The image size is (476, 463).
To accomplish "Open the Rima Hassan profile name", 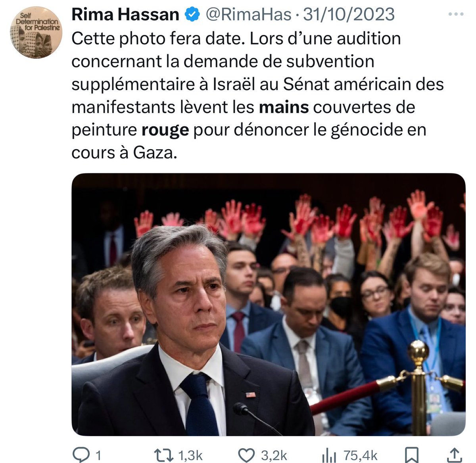I will [x=125, y=15].
